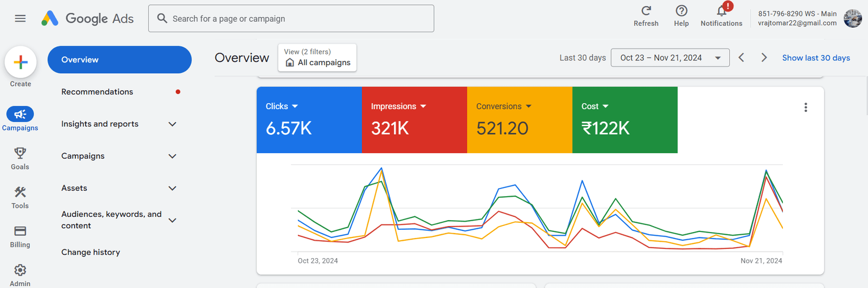
Task: Open the hamburger main menu
Action: point(20,18)
